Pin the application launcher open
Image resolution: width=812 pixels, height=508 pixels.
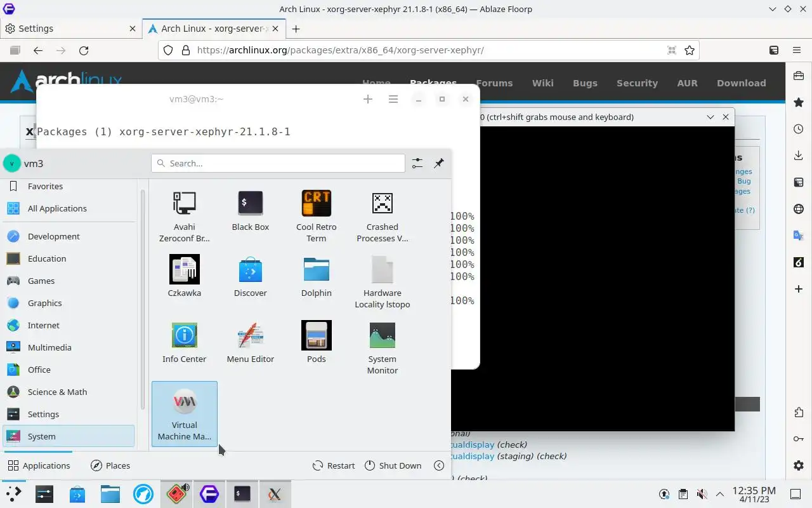click(x=438, y=163)
